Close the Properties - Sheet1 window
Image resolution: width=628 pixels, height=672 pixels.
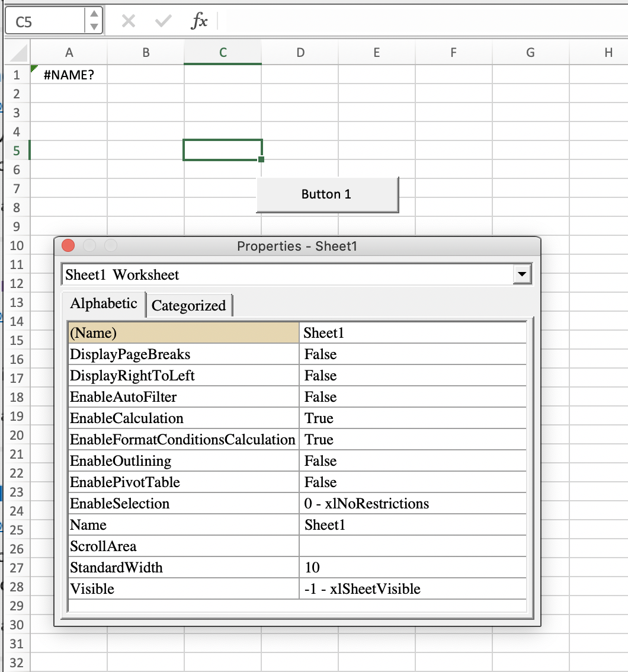(x=68, y=245)
